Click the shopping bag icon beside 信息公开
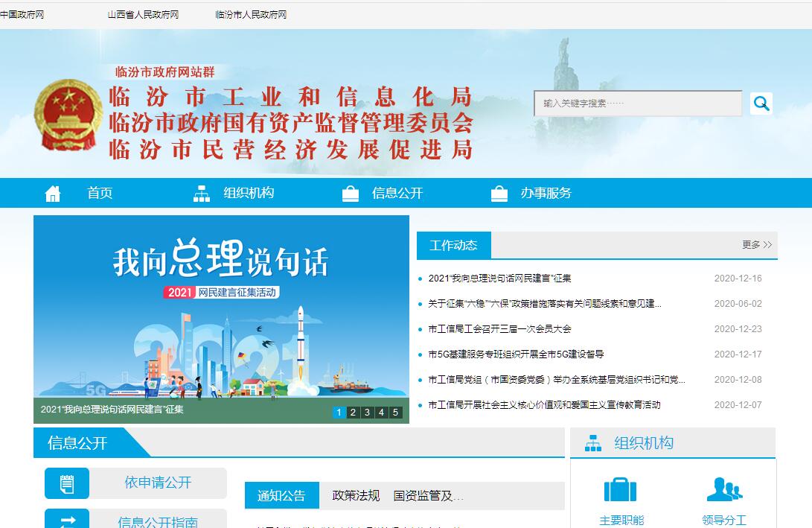 pyautogui.click(x=351, y=194)
